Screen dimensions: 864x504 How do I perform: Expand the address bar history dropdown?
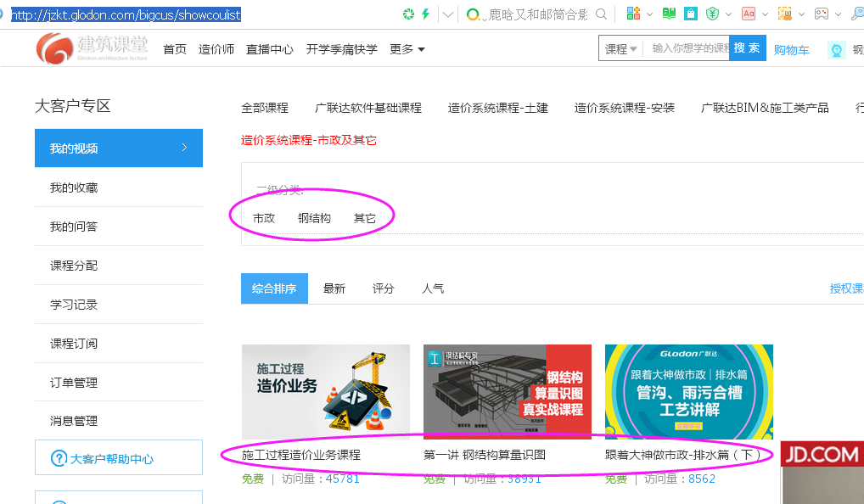point(448,15)
